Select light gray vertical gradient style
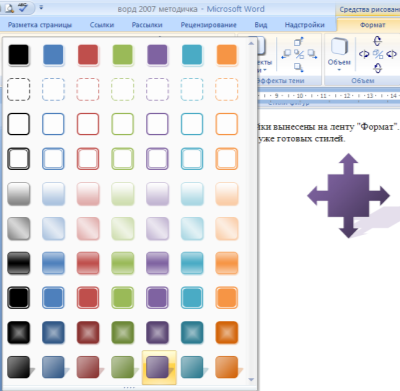 pos(18,194)
